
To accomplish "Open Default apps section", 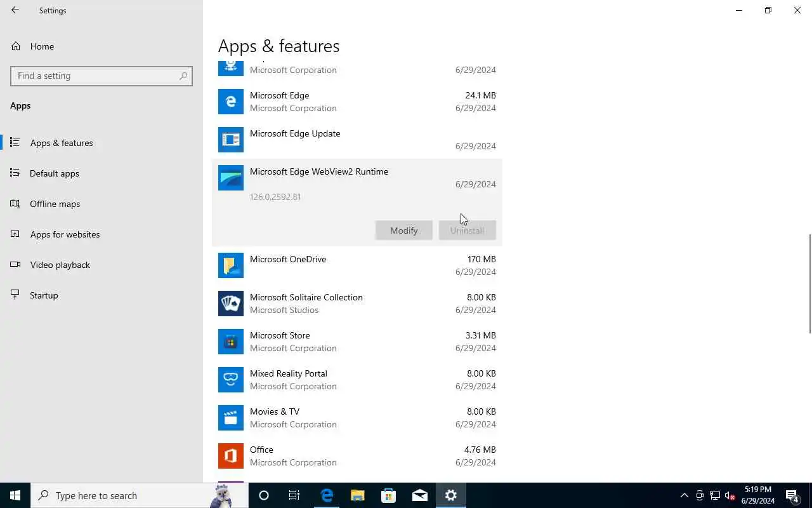I will pos(101,173).
